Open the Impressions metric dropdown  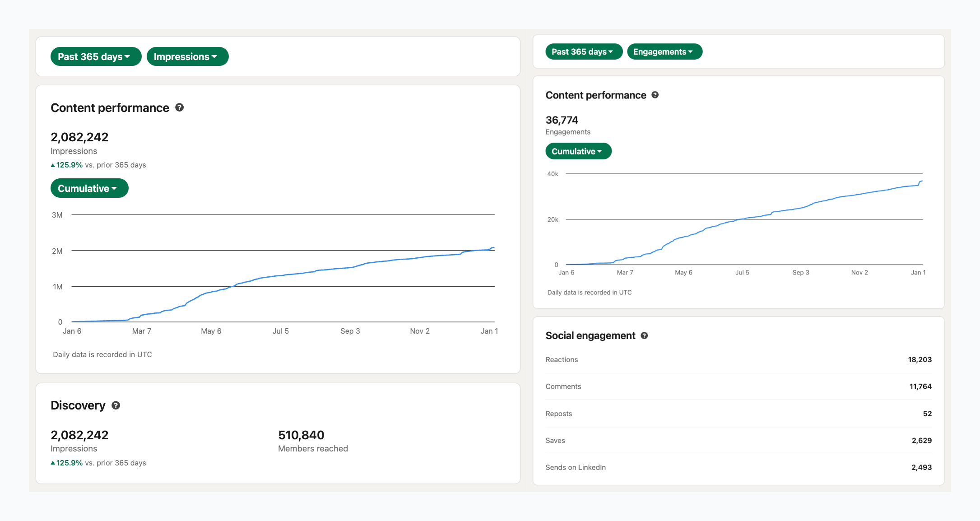[x=187, y=57]
